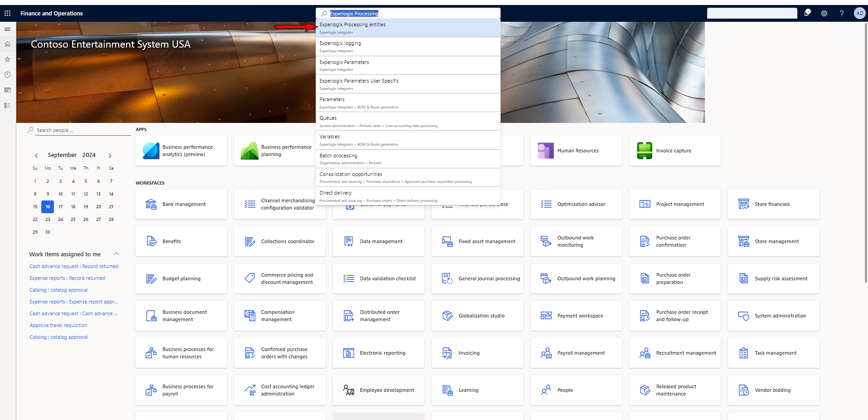Open Modules list icon in sidebar

click(7, 105)
